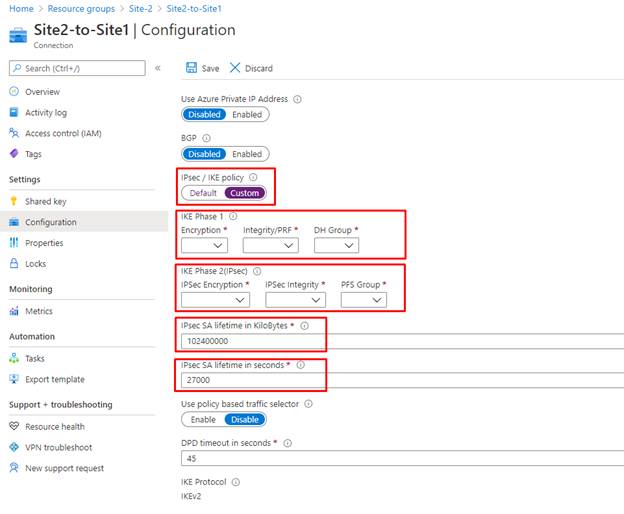Click the Save button label
The height and width of the screenshot is (514, 624).
click(x=210, y=68)
